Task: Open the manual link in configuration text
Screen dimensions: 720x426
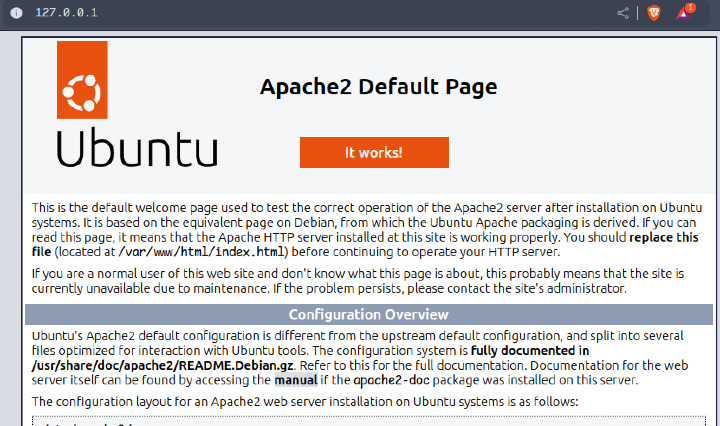Action: click(x=296, y=380)
